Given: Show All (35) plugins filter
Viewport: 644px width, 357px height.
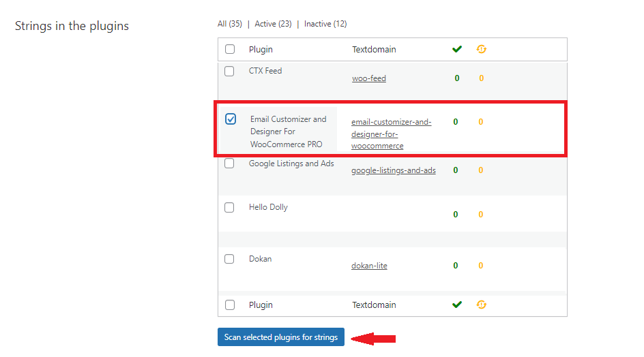Looking at the screenshot, I should coord(230,24).
